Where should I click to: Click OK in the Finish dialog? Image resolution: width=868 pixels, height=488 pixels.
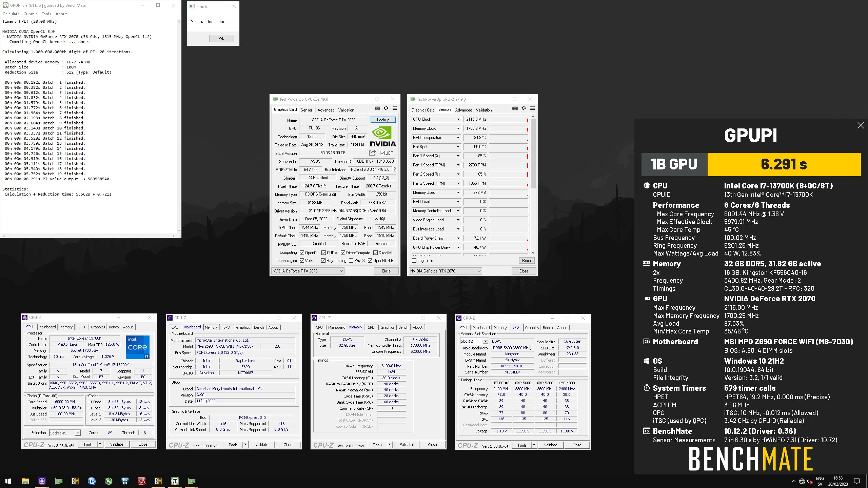click(221, 38)
